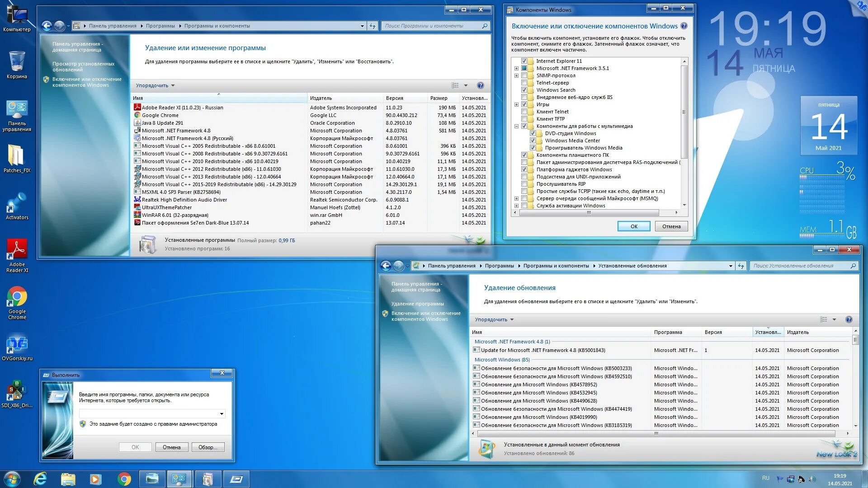This screenshot has width=868, height=488.
Task: Open the Run dialog combo box dropdown
Action: (222, 413)
